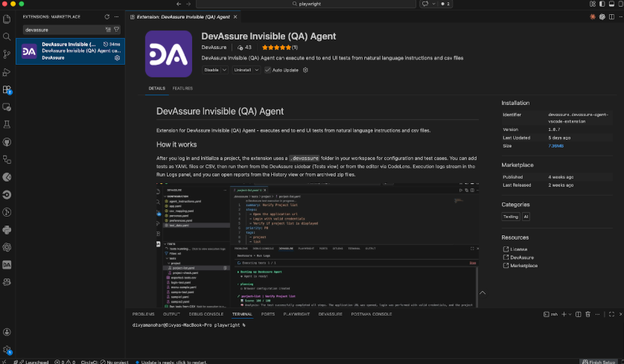Click the Uninstall extension button
The height and width of the screenshot is (364, 624).
point(242,70)
